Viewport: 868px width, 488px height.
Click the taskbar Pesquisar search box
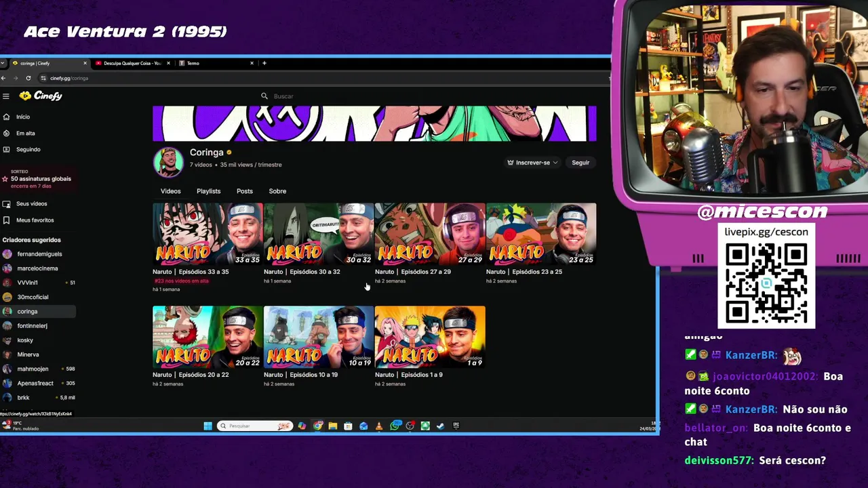[255, 426]
